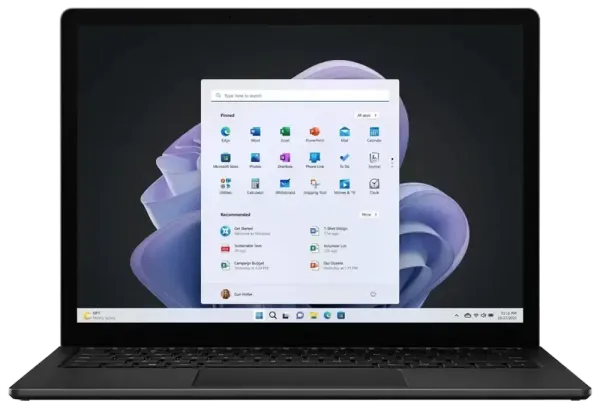Image resolution: width=600 pixels, height=408 pixels.
Task: Click the Start menu search box
Action: [300, 95]
